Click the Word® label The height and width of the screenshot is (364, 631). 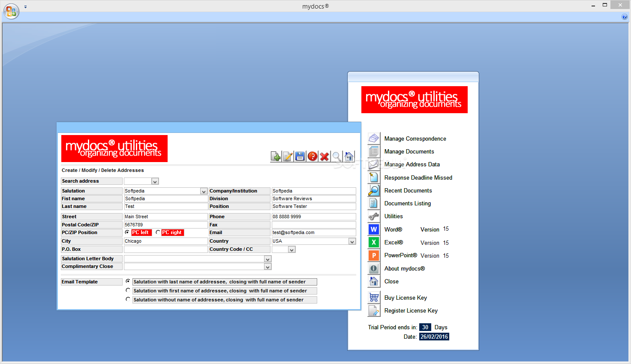393,229
